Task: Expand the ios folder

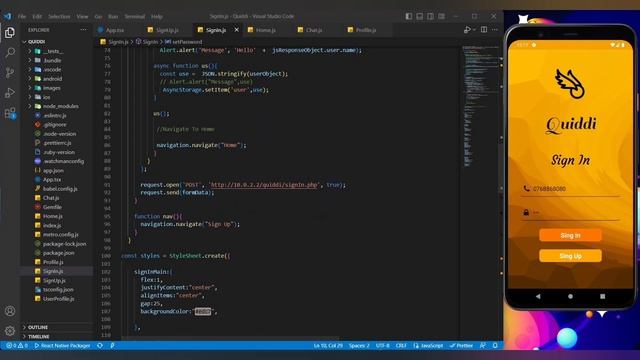Action: pos(57,97)
